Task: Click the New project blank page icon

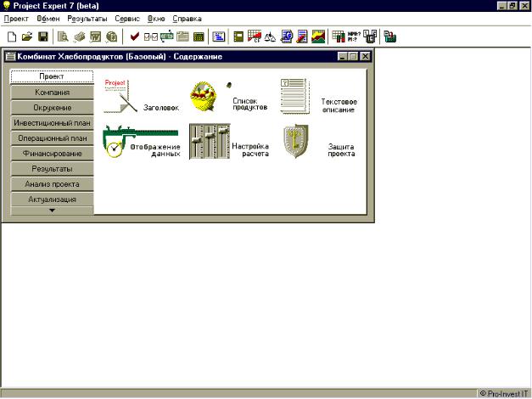Action: coord(12,37)
